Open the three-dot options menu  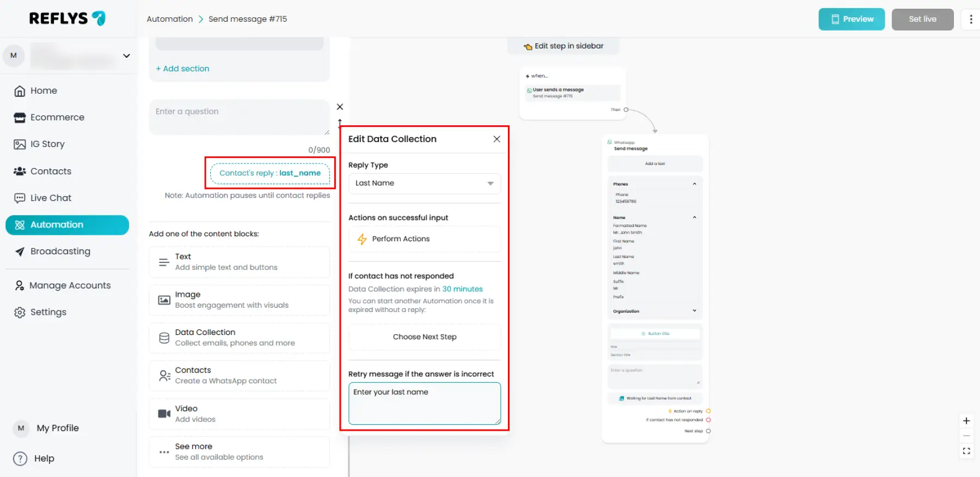[971, 19]
